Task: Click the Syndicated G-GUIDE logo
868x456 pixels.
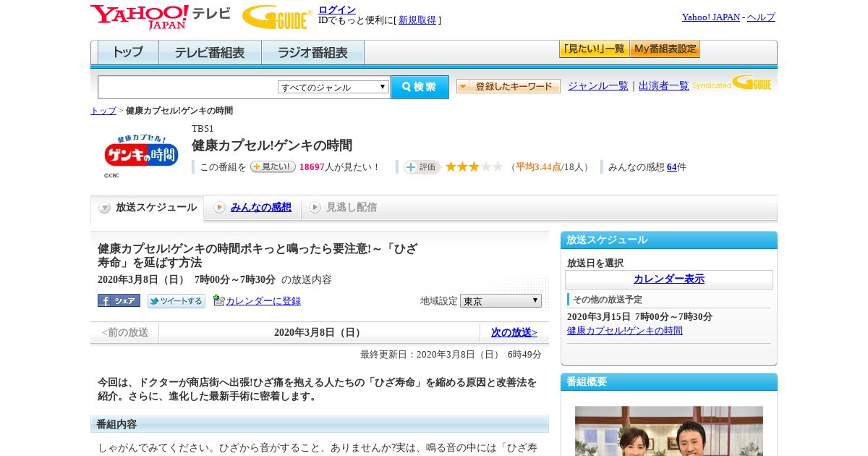Action: 732,83
